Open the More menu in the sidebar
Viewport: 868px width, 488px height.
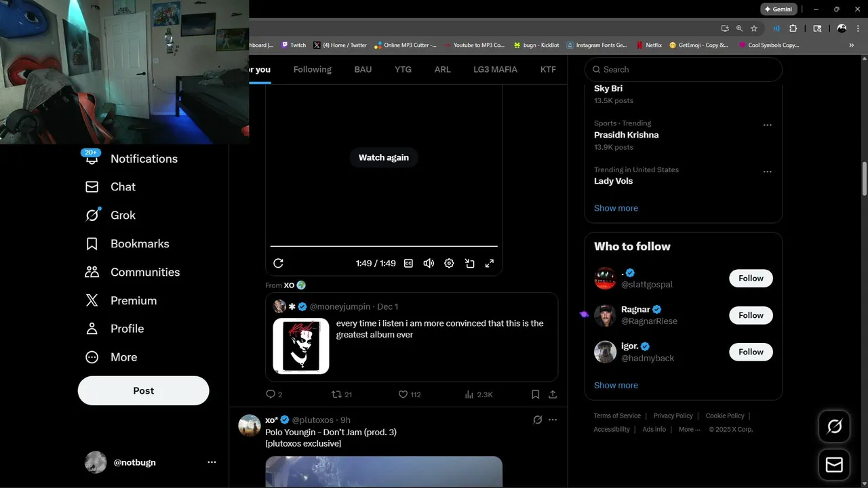tap(111, 357)
